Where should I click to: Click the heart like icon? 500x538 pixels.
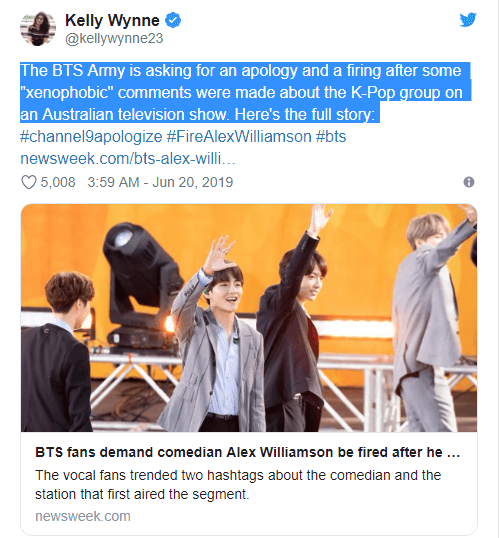coord(29,182)
